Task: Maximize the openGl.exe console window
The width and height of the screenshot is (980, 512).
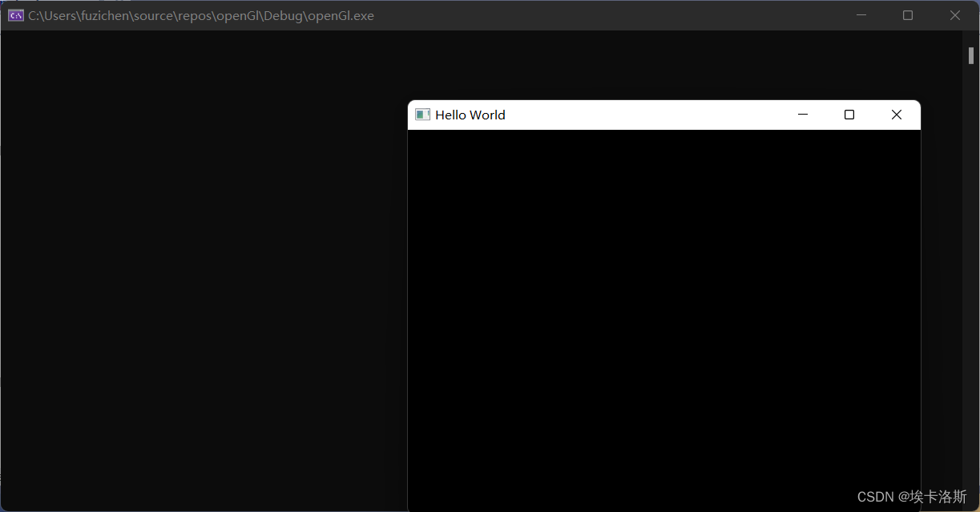Action: [x=908, y=15]
